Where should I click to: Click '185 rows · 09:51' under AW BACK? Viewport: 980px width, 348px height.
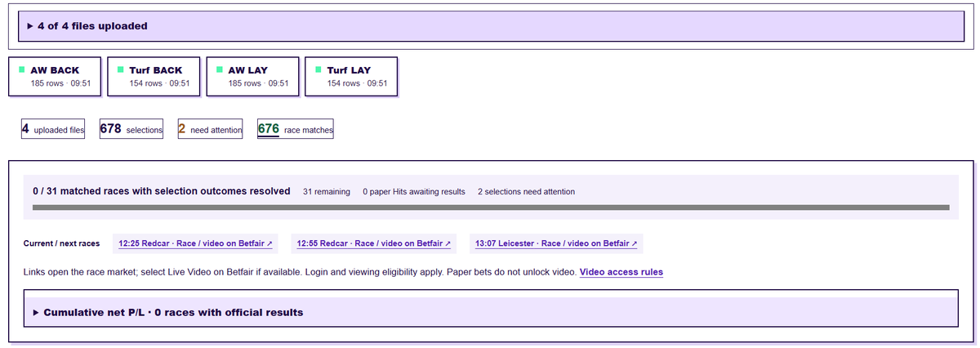[x=60, y=83]
